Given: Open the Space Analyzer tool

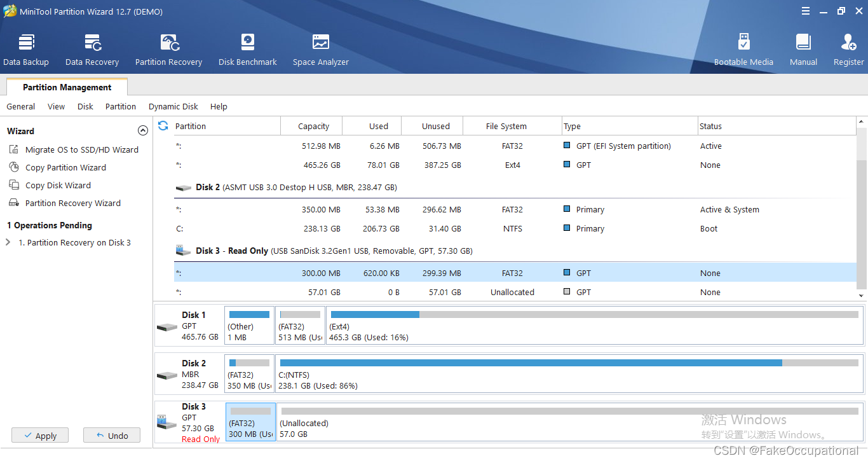Looking at the screenshot, I should pyautogui.click(x=321, y=50).
